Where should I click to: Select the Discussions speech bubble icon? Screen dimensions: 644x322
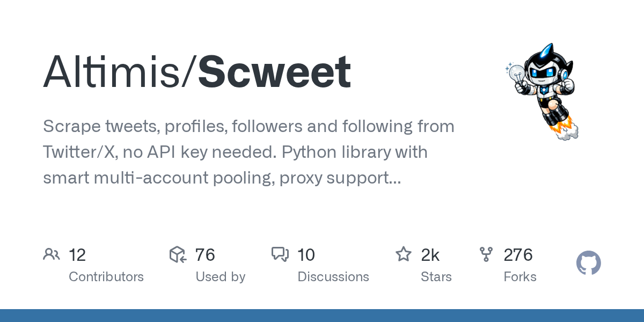coord(280,254)
